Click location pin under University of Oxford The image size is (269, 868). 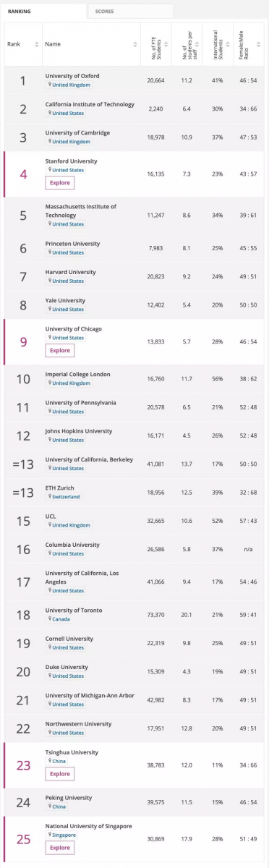(51, 85)
